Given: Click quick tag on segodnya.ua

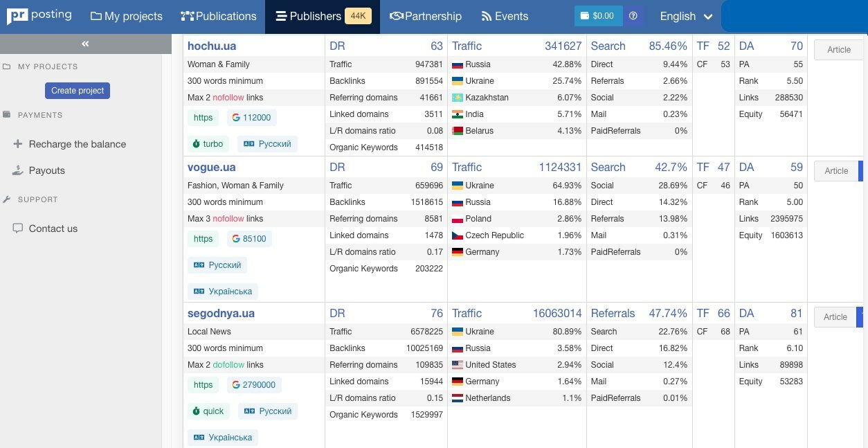Looking at the screenshot, I should coord(208,411).
